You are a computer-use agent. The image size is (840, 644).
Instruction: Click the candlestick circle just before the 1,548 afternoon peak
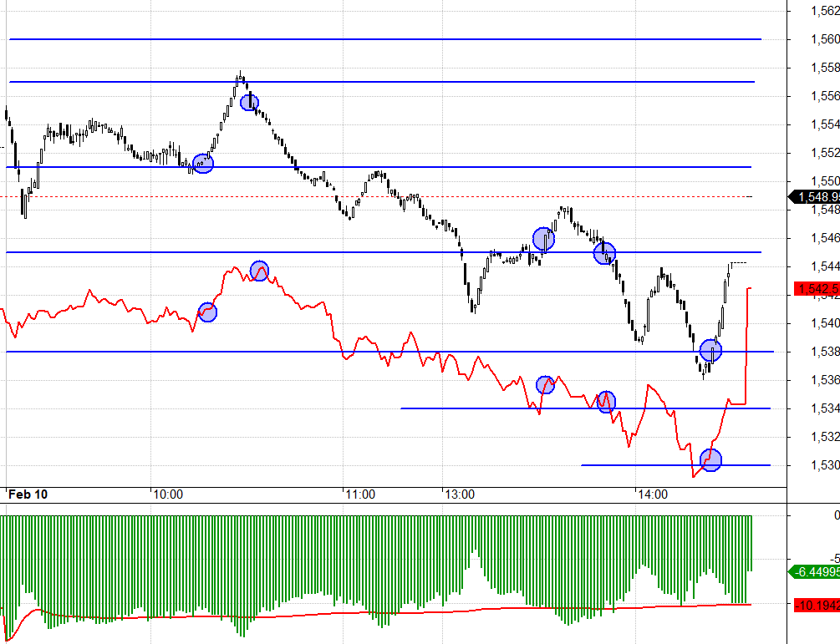pos(543,240)
